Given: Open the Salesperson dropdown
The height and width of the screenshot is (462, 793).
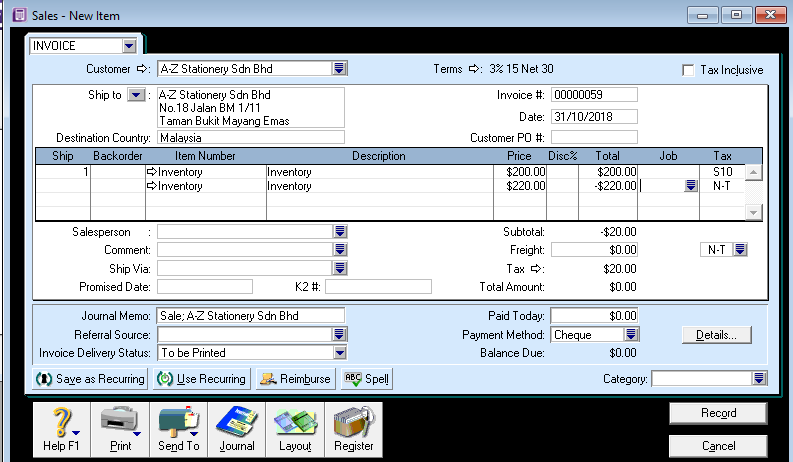Looking at the screenshot, I should 340,232.
